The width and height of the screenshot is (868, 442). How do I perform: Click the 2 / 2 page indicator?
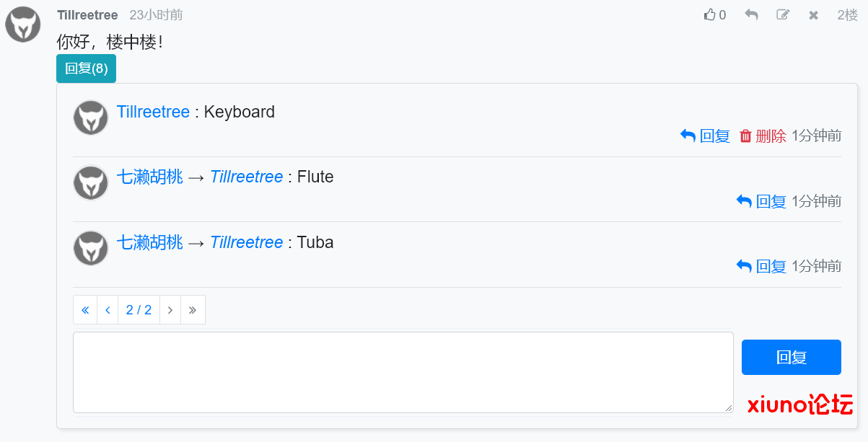pos(139,310)
